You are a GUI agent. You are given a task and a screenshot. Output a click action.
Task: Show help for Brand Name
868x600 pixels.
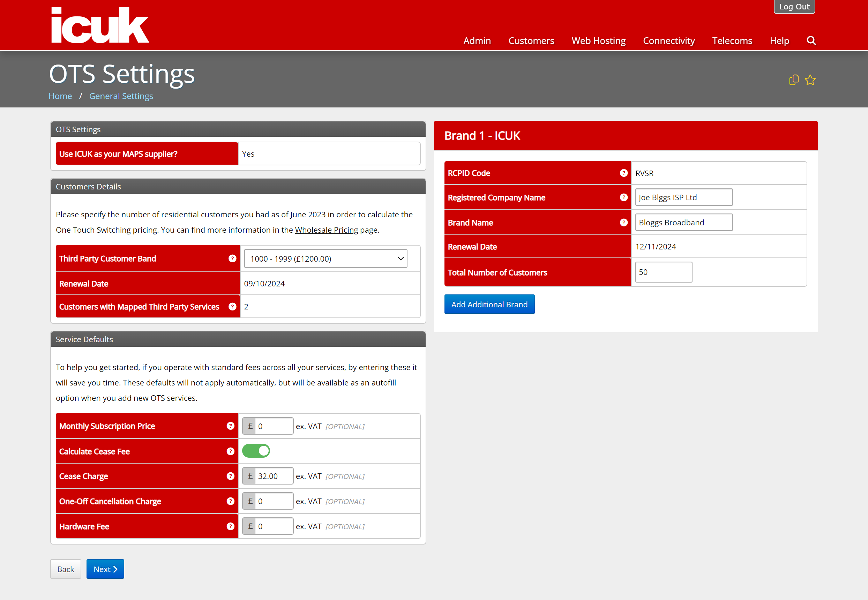[624, 223]
